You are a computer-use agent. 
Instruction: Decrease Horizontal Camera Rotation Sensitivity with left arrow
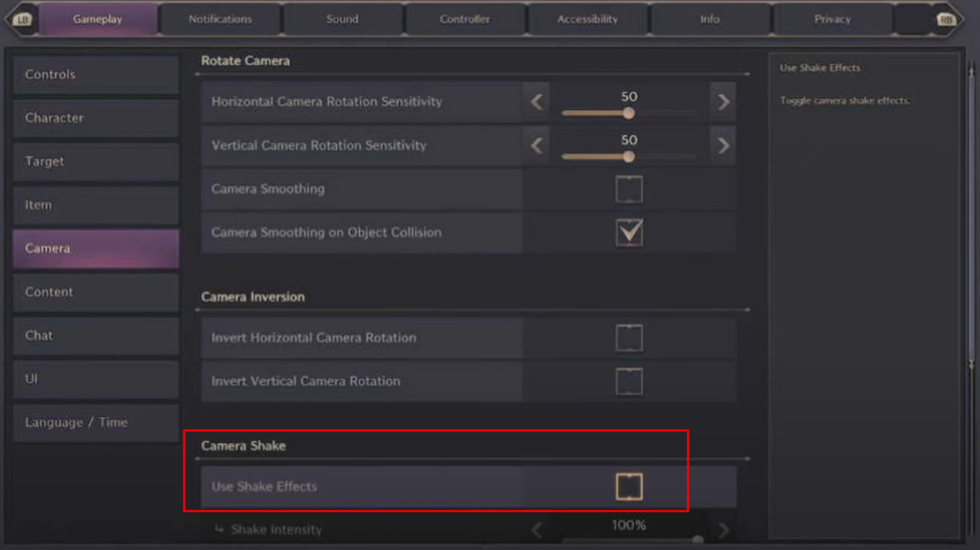(x=537, y=101)
